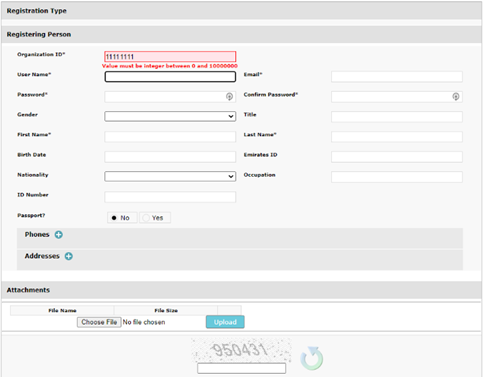The height and width of the screenshot is (377, 483).
Task: Focus the Organization ID field
Action: [170, 56]
